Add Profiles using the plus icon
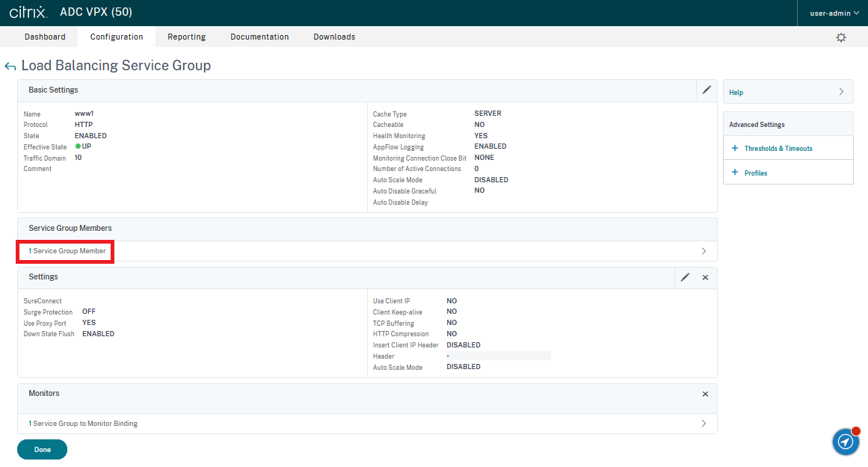Screen dimensions: 868x467 click(x=735, y=173)
